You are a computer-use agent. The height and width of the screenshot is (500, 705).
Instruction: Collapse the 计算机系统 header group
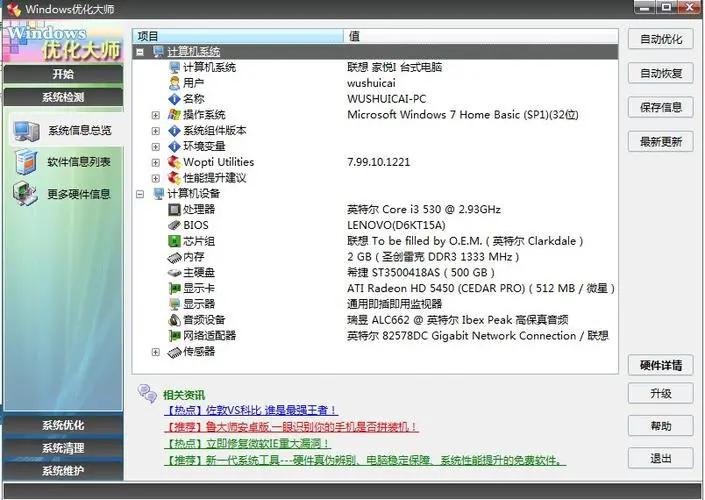[140, 52]
